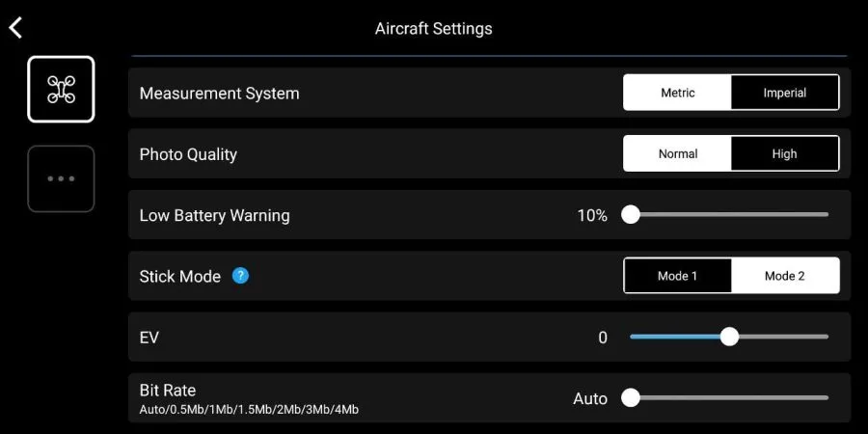This screenshot has height=434, width=868.
Task: Click middle of Low Battery Warning track
Action: pos(730,214)
